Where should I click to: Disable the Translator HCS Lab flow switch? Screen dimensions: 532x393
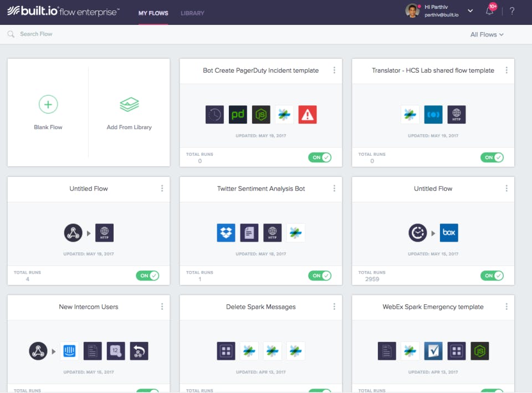492,157
